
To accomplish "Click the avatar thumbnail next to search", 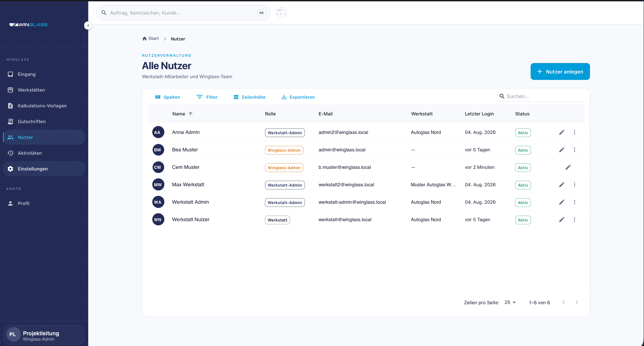I will click(282, 13).
